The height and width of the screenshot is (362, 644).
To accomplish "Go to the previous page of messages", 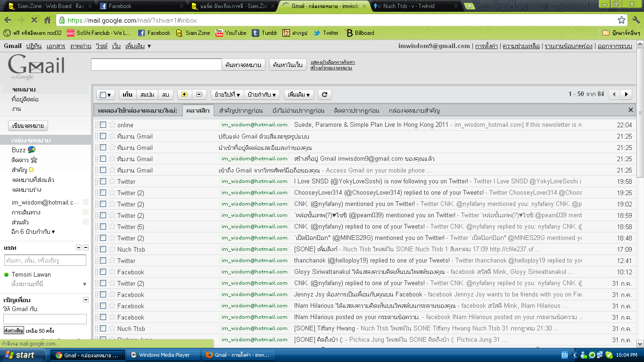I will [614, 94].
